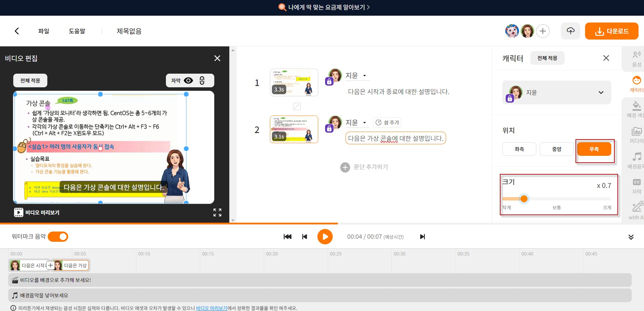Click the 비디오를 배경으로 추가해 보세요 track
Viewport: 644px width, 311px height.
[x=320, y=280]
